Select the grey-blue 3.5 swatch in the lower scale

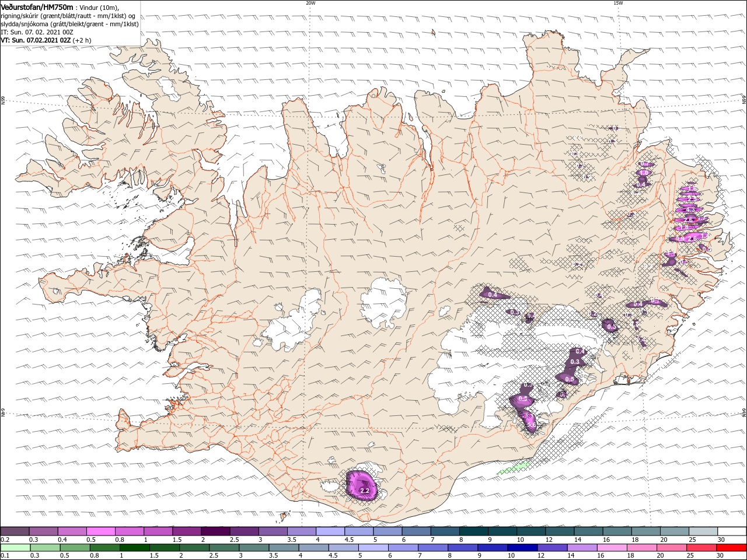(x=284, y=548)
